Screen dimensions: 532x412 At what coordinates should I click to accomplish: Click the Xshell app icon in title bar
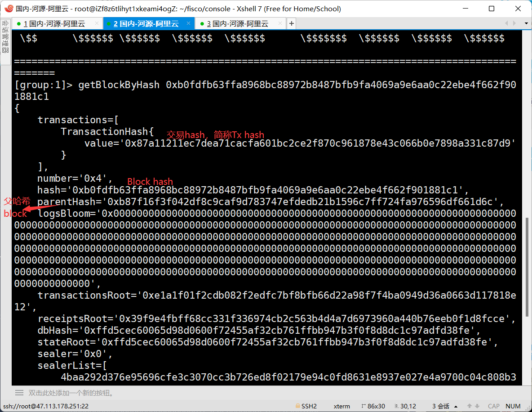[8, 9]
